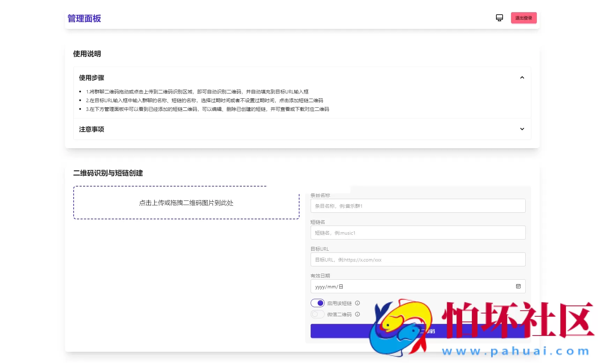Click the monitor display icon in the header

(x=499, y=17)
